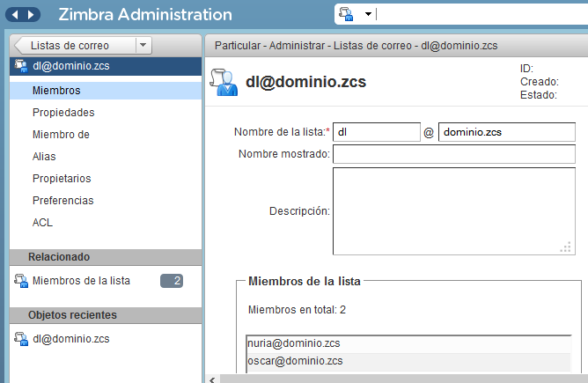
Task: Go back with the left history arrow
Action: pyautogui.click(x=15, y=15)
